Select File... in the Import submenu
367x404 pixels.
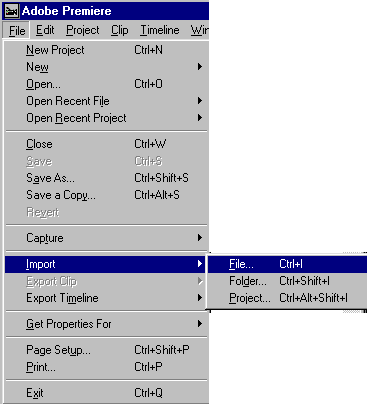click(287, 264)
